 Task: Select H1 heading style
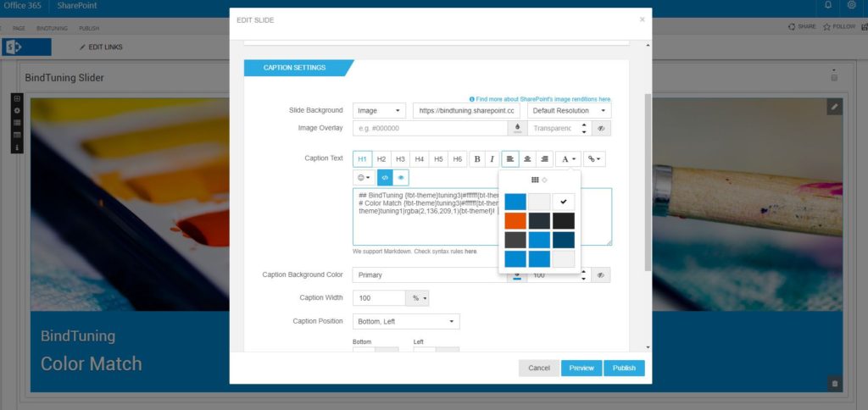pyautogui.click(x=362, y=159)
